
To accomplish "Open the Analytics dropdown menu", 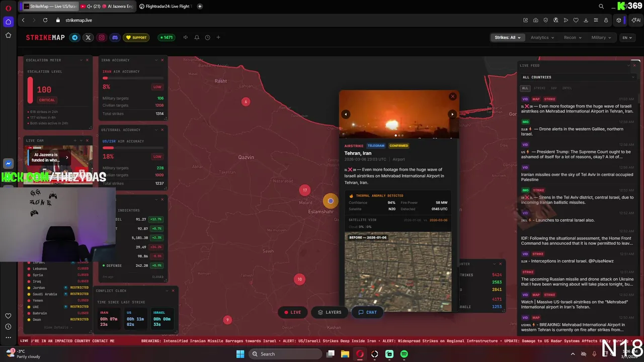I will tap(542, 37).
